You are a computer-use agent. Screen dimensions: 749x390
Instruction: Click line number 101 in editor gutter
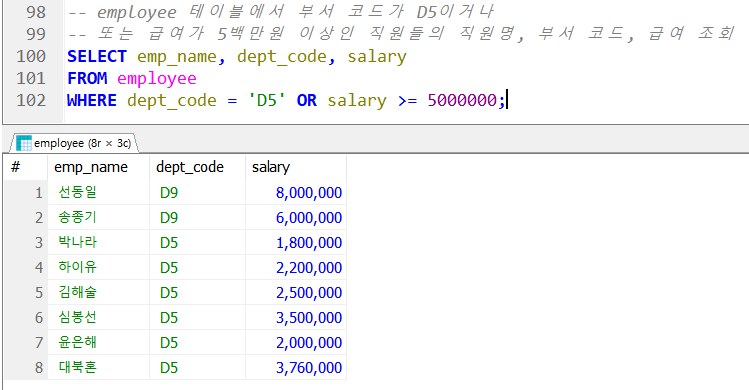pyautogui.click(x=31, y=78)
